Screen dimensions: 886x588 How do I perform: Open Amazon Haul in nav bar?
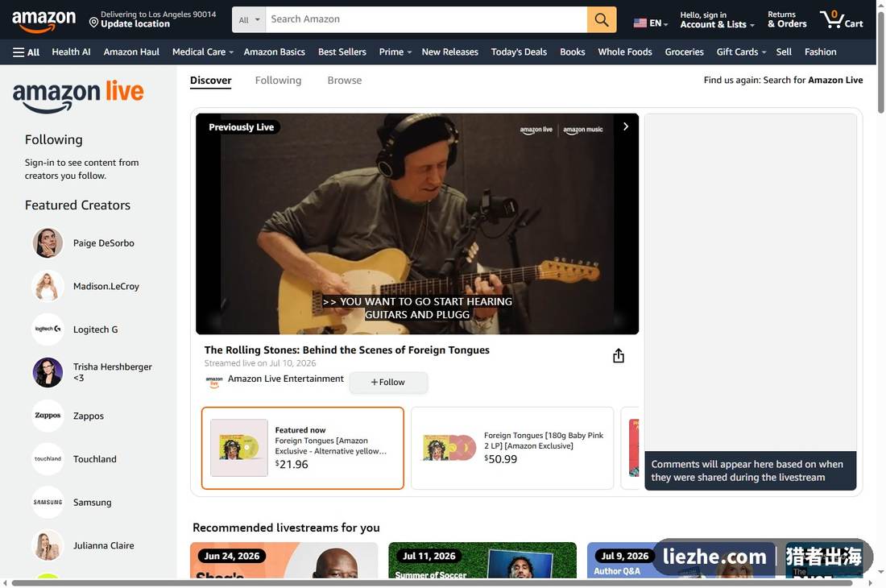tap(131, 52)
